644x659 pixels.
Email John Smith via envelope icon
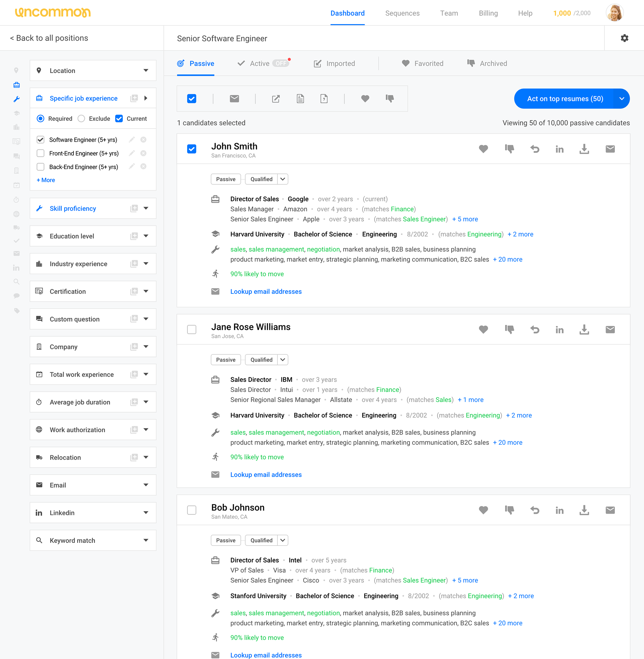point(610,149)
